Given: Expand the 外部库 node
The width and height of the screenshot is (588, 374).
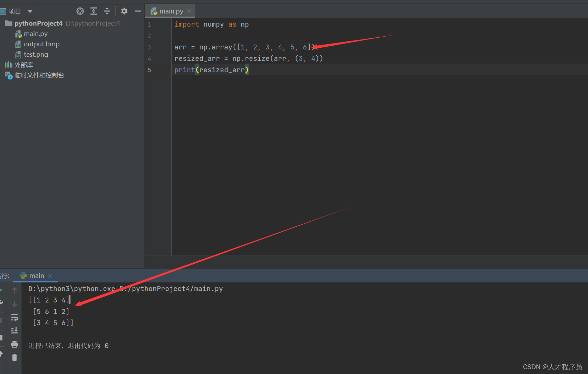Looking at the screenshot, I should click(23, 65).
